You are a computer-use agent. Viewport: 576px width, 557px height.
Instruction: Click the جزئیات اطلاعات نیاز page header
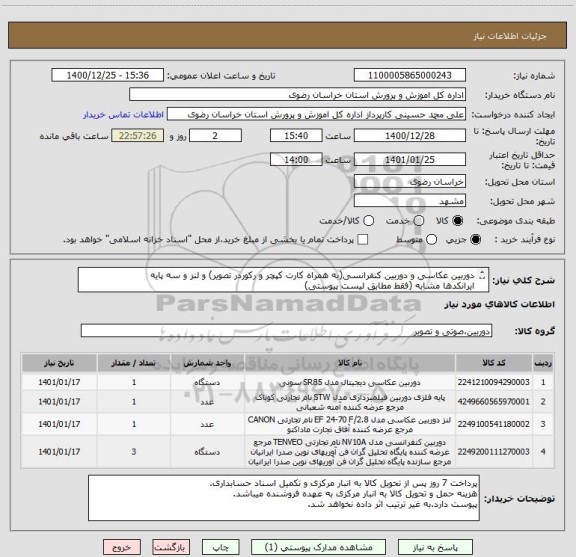point(510,36)
